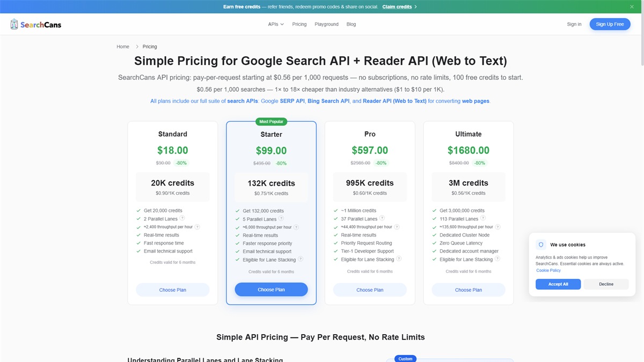Image resolution: width=644 pixels, height=362 pixels.
Task: Go to the Playground page
Action: coord(326,24)
